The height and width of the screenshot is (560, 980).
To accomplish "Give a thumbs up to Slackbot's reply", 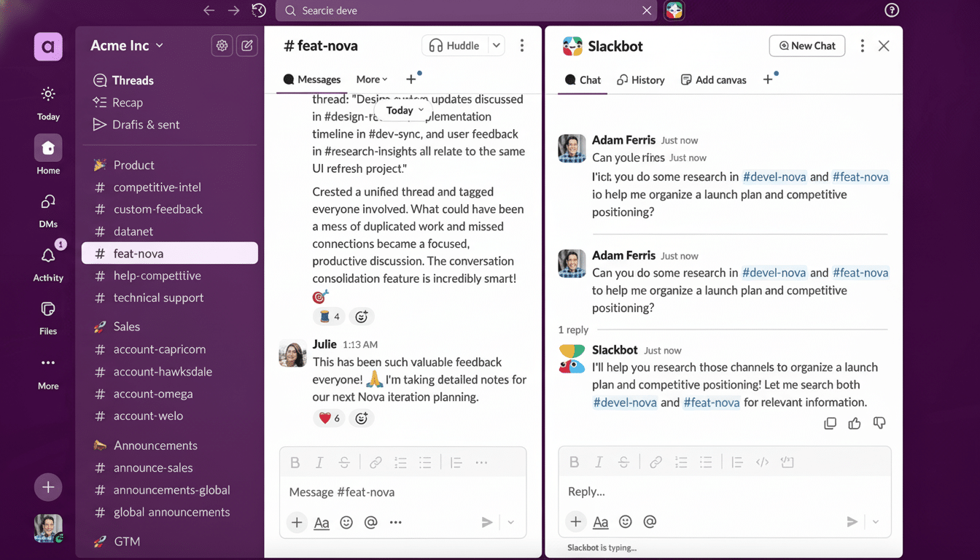I will coord(855,423).
